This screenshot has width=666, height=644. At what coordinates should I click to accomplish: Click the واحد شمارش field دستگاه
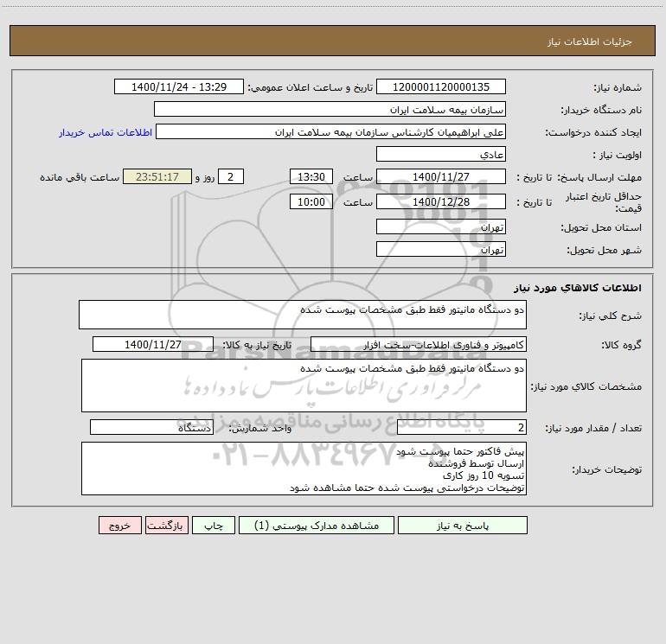(151, 427)
